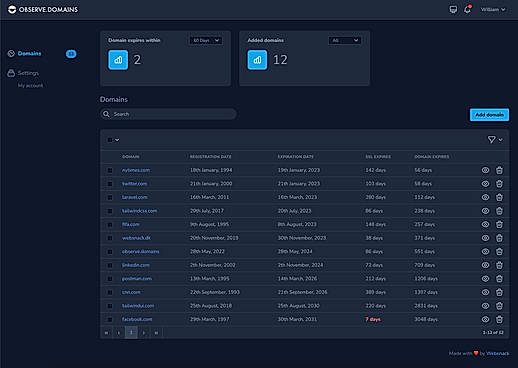Open the William user menu
The image size is (518, 368).
493,10
